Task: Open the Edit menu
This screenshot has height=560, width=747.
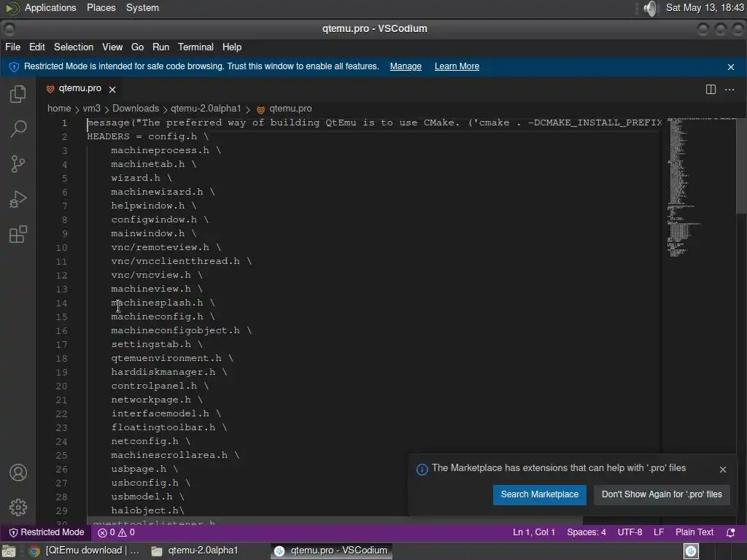Action: tap(36, 47)
